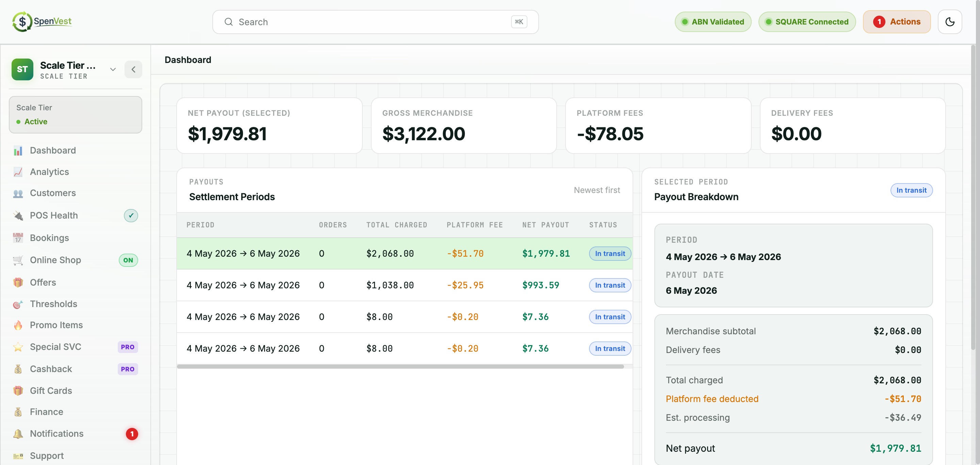This screenshot has width=980, height=465.
Task: Click the NET PAYOUT column header
Action: coord(545,225)
